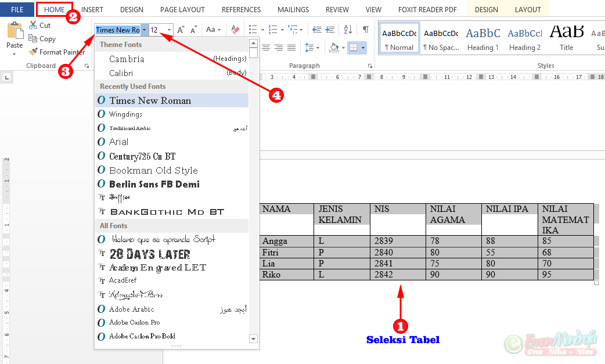This screenshot has height=364, width=605.
Task: Expand font name dropdown arrow
Action: pyautogui.click(x=145, y=30)
